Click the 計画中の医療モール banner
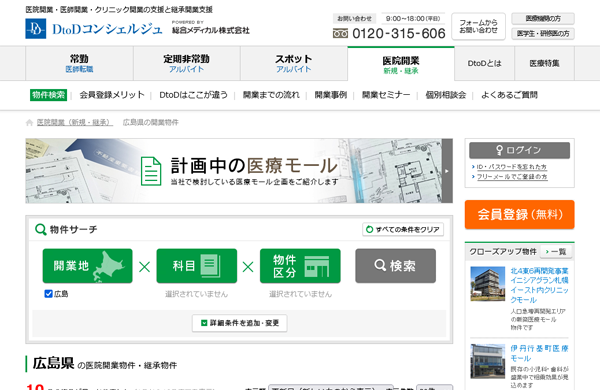The height and width of the screenshot is (390, 600). pos(239,171)
